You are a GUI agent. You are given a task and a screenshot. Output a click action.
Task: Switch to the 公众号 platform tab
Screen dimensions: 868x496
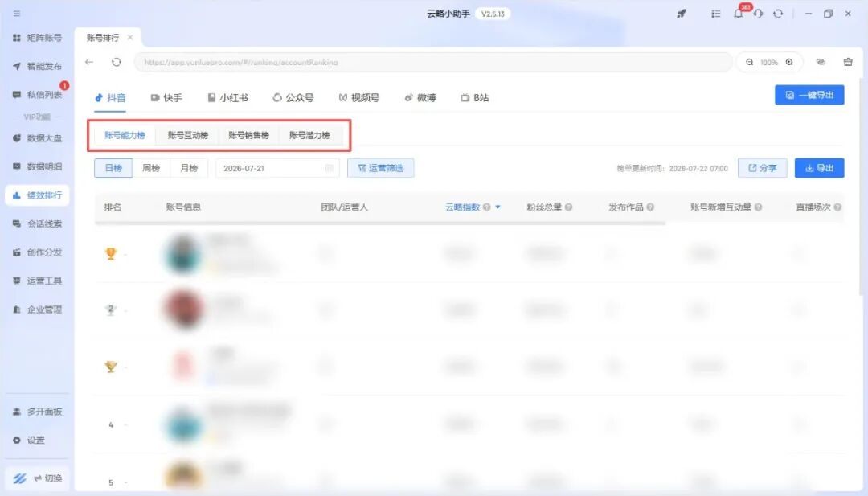293,98
